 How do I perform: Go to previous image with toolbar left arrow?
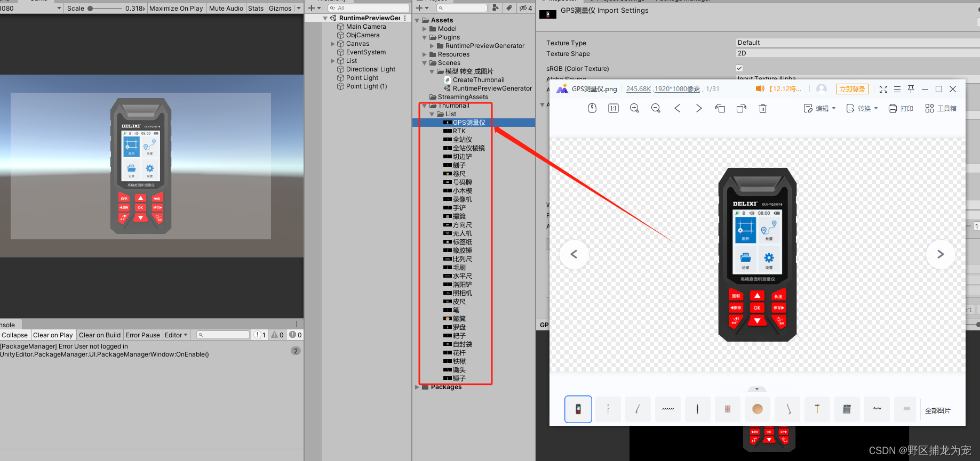coord(678,108)
